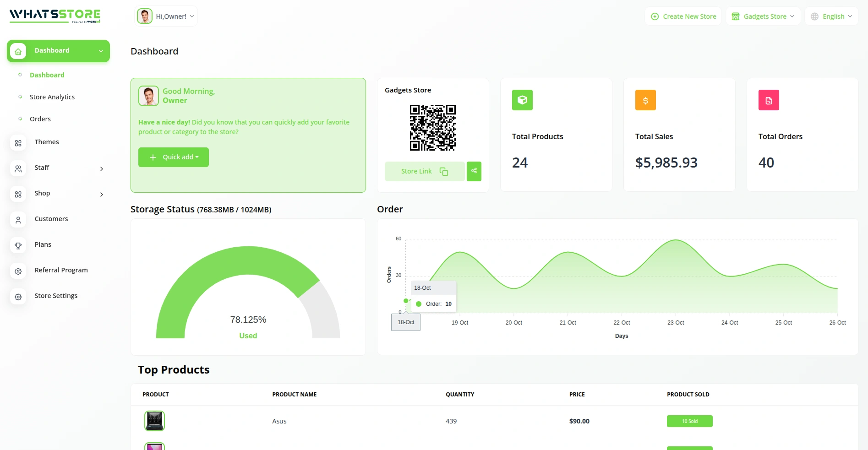Click the Store Settings gear icon

tap(18, 297)
